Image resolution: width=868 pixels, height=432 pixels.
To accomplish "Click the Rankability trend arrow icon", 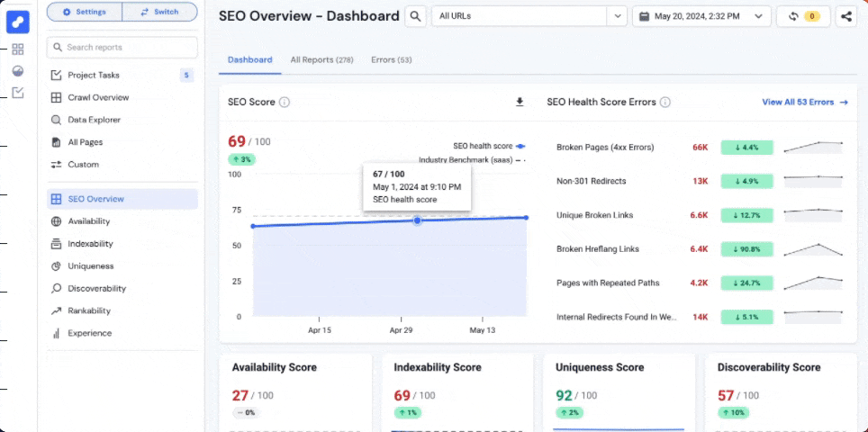I will (56, 310).
